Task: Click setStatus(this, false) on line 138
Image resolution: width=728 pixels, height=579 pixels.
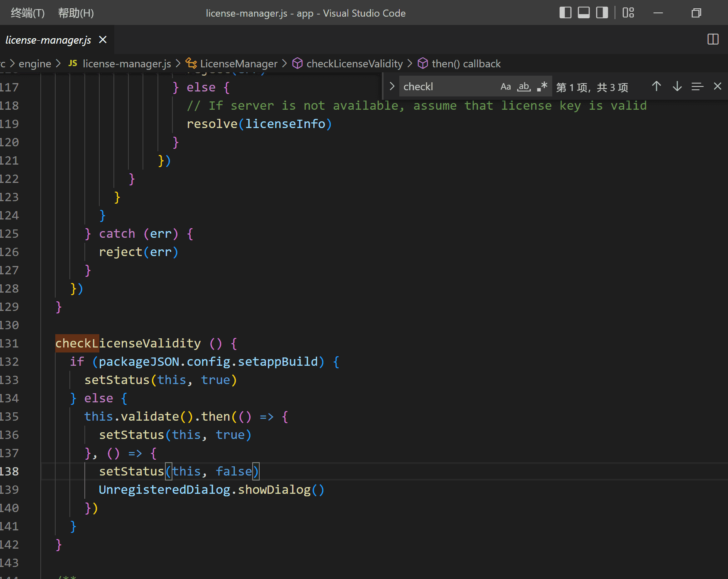Action: tap(179, 471)
